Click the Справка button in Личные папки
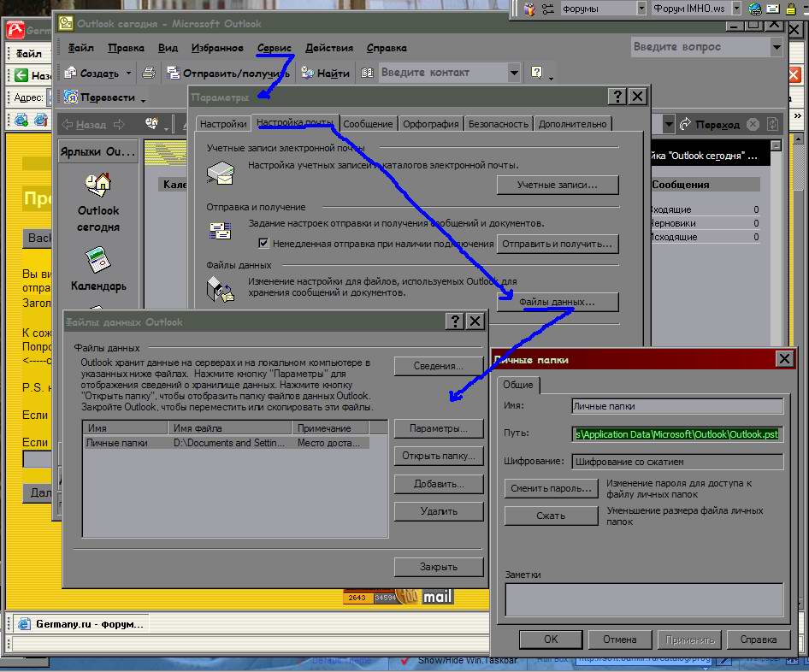The image size is (809, 672). (x=759, y=640)
